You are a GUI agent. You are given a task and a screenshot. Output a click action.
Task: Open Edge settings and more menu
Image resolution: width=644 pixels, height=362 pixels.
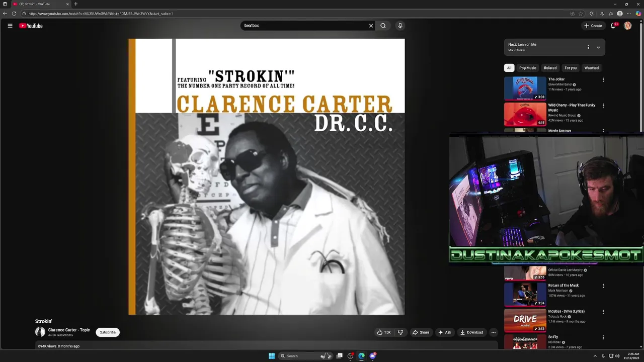click(x=629, y=14)
